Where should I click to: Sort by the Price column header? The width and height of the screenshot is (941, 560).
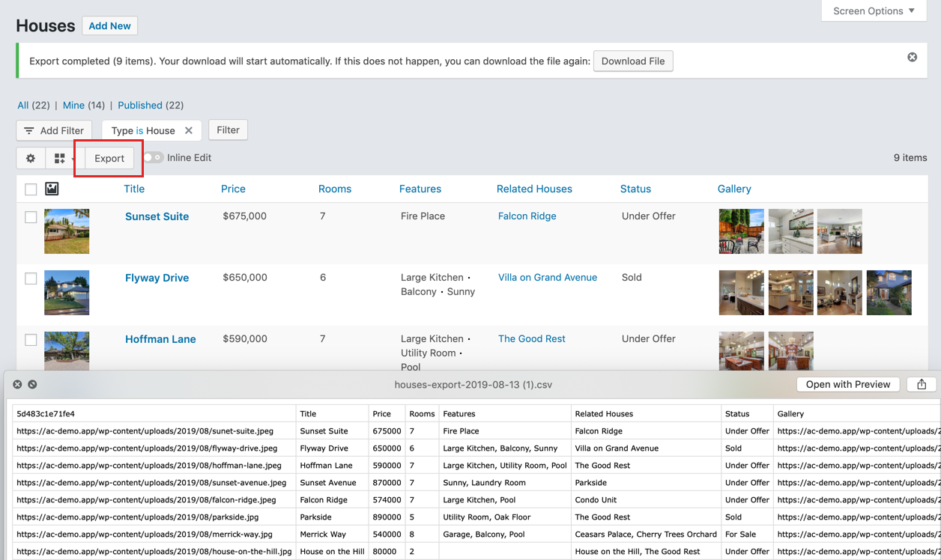coord(233,189)
